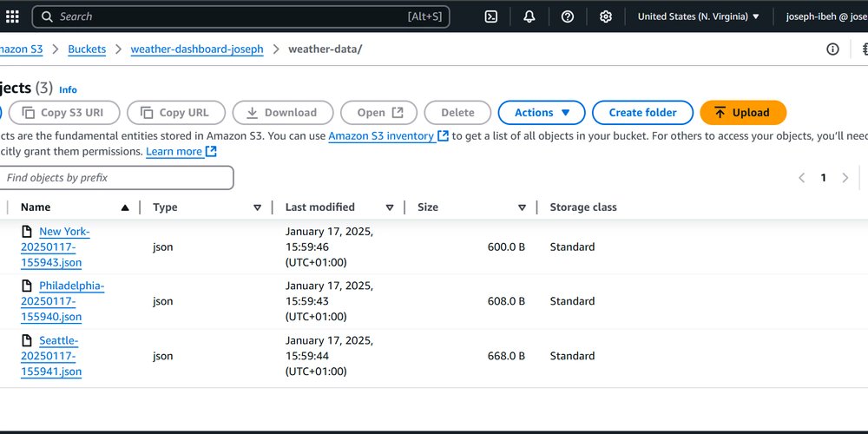This screenshot has width=868, height=434.
Task: Click the Standard class in Seattle row
Action: (572, 355)
